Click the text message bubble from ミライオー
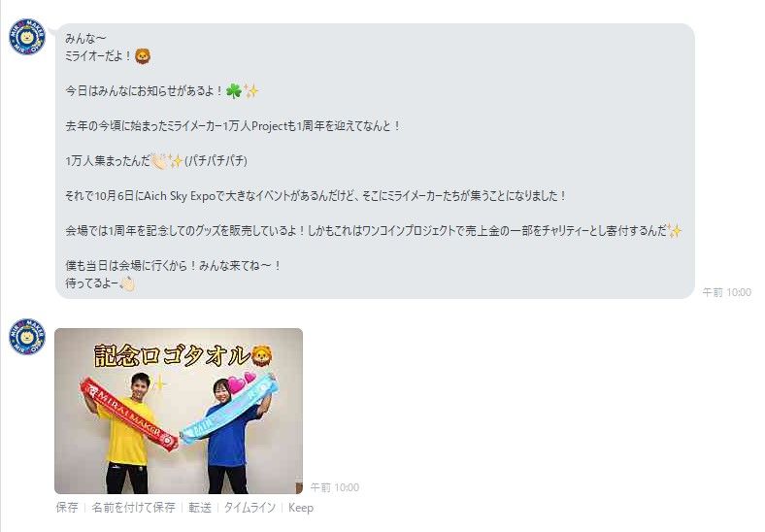 tap(375, 161)
